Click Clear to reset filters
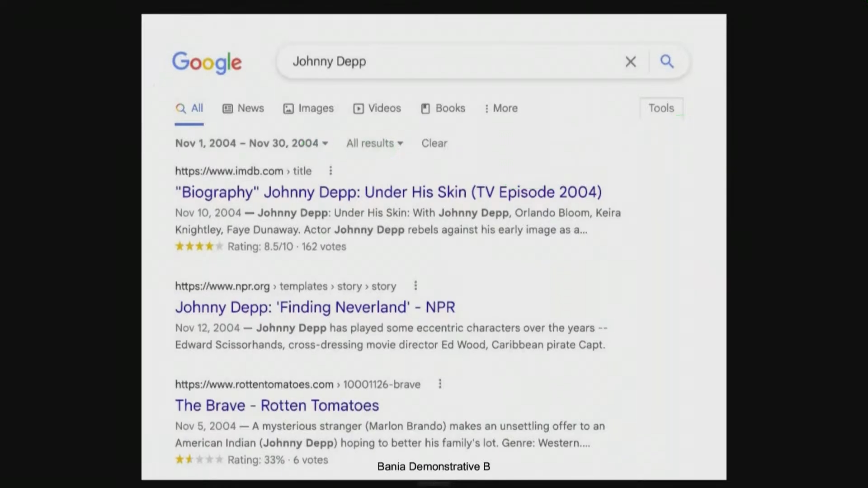Image resolution: width=868 pixels, height=488 pixels. click(434, 143)
